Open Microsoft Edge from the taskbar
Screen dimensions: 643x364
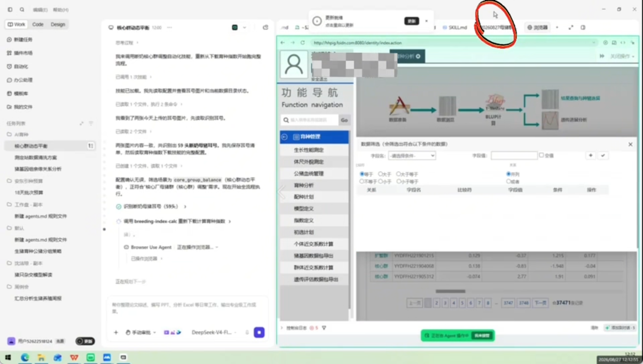coord(25,357)
